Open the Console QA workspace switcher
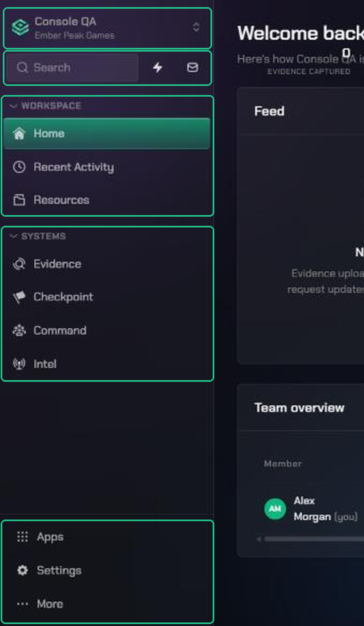The image size is (364, 626). click(107, 28)
